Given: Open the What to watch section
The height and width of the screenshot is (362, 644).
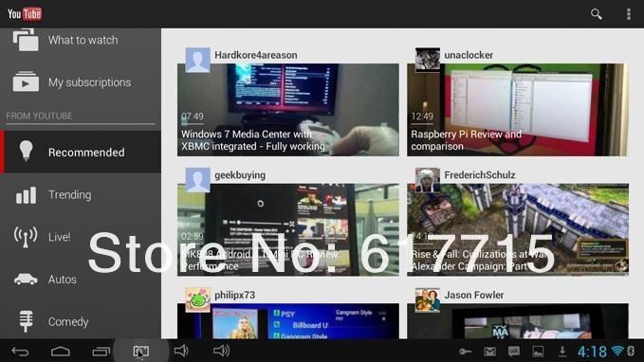Looking at the screenshot, I should point(81,40).
